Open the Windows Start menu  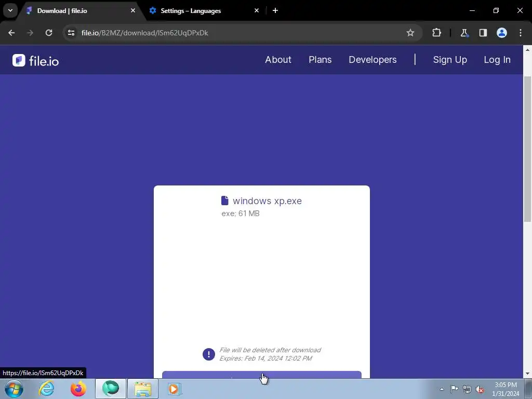click(14, 389)
